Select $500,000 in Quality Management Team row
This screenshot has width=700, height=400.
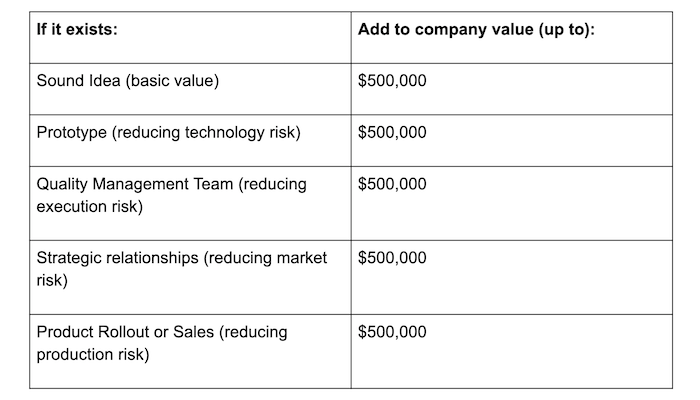pyautogui.click(x=392, y=184)
